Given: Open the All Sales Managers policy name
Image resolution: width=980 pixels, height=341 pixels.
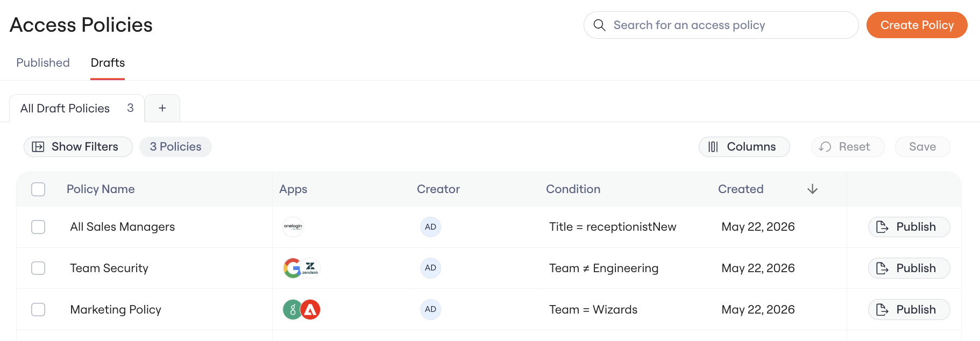Looking at the screenshot, I should (123, 227).
